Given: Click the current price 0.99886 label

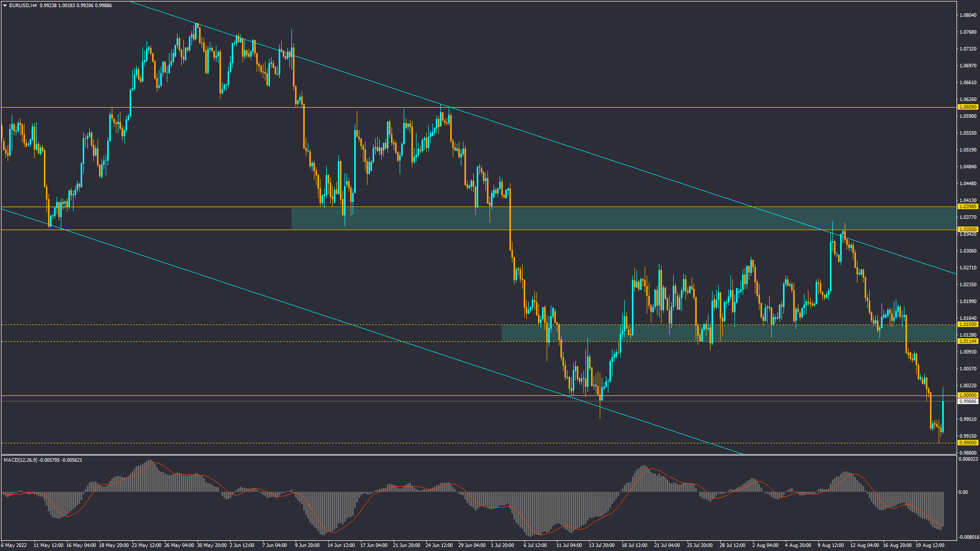Looking at the screenshot, I should 968,402.
